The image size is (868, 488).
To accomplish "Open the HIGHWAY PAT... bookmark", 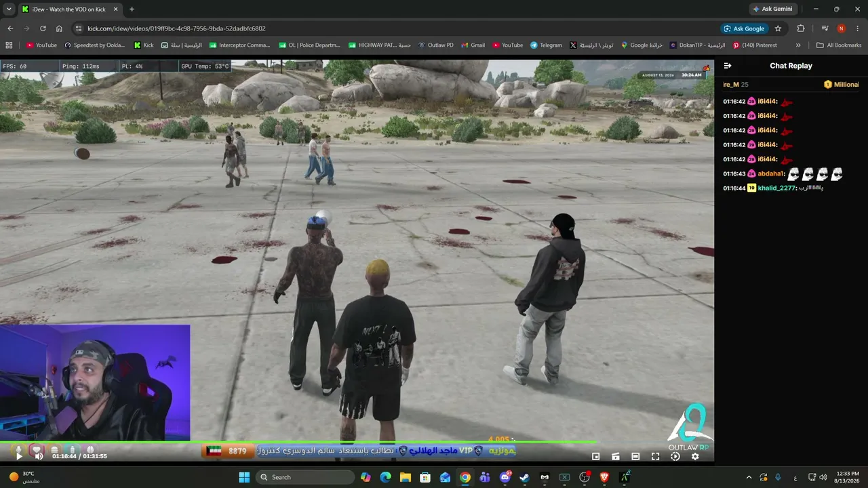I will [380, 45].
